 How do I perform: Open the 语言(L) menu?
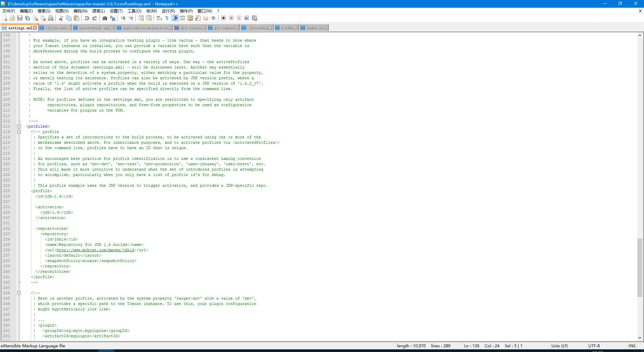point(99,11)
